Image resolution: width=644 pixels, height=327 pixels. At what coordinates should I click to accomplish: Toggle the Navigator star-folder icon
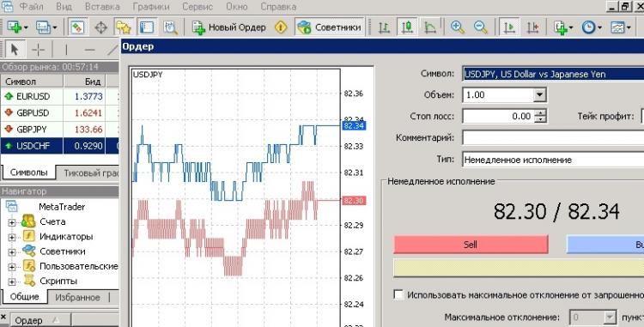click(x=123, y=27)
